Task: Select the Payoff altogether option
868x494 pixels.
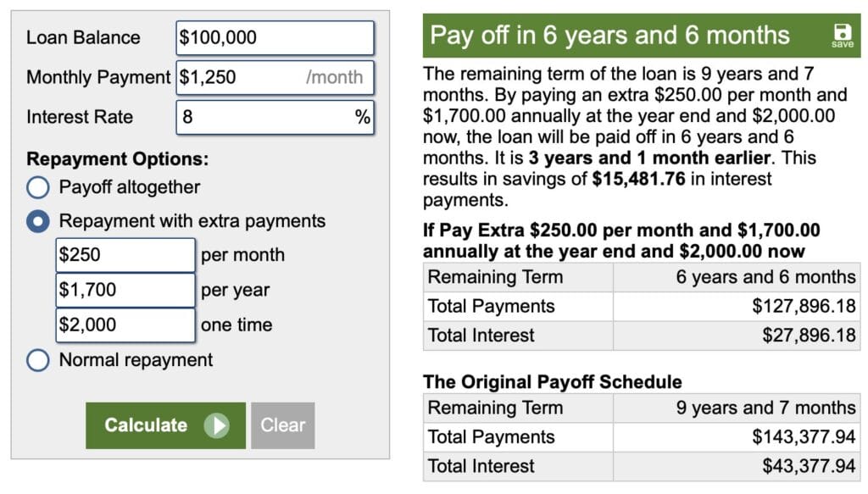Action: pos(38,187)
